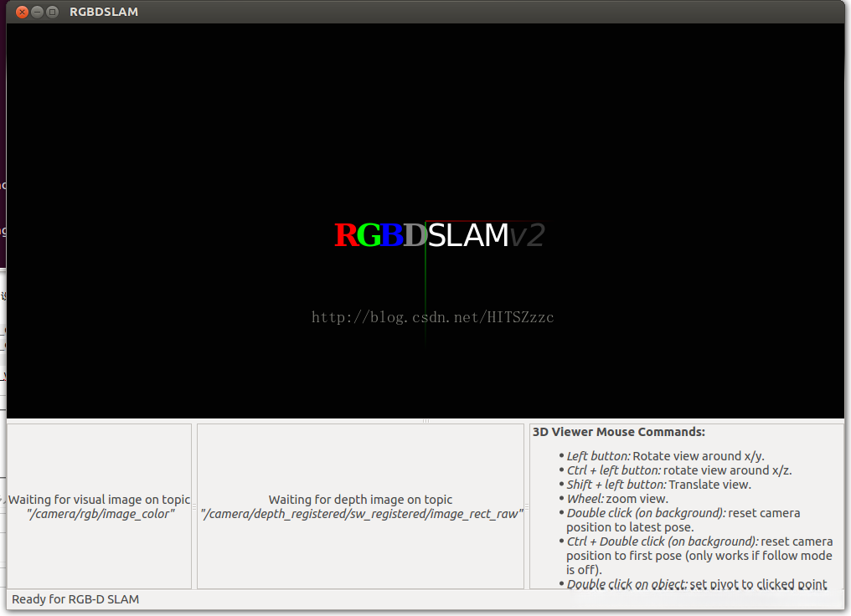
Task: Click the RGBDSLAMv2 logo in the 3D viewer
Action: pyautogui.click(x=440, y=235)
